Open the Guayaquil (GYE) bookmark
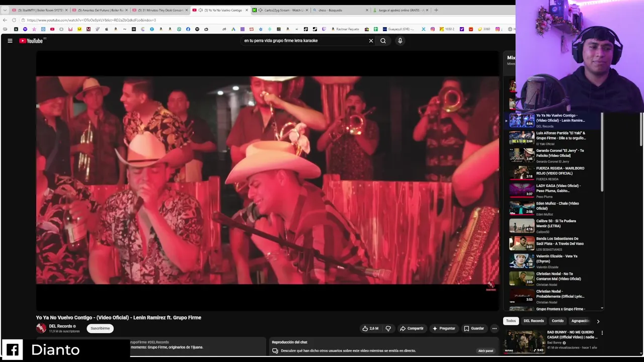644x362 pixels. point(398,29)
